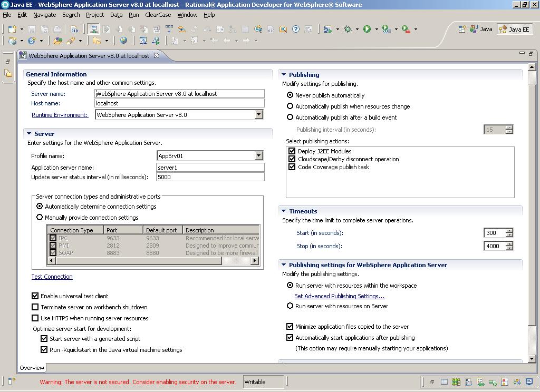Select Automatically publish after a build event
The width and height of the screenshot is (540, 392).
point(290,117)
